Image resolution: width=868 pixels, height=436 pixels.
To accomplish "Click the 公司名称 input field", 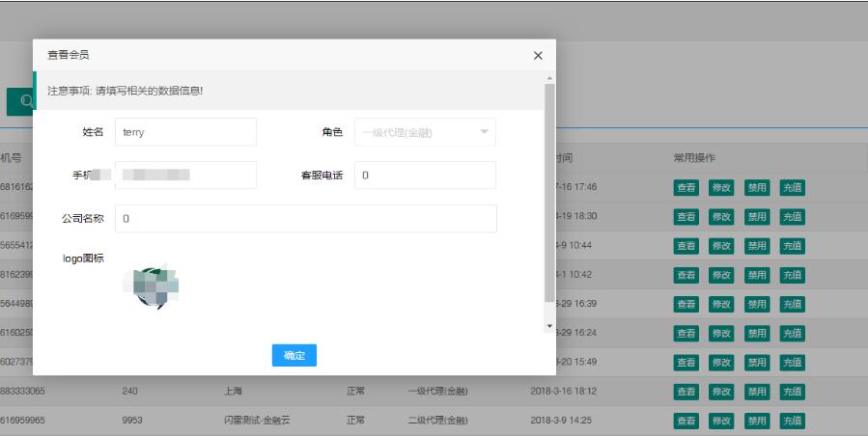I will (x=305, y=219).
